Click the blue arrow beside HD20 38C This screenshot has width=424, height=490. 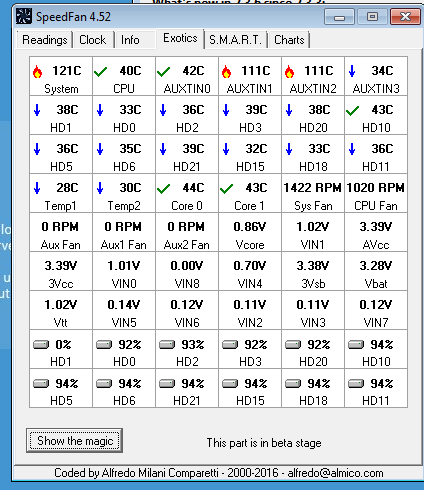pyautogui.click(x=289, y=110)
